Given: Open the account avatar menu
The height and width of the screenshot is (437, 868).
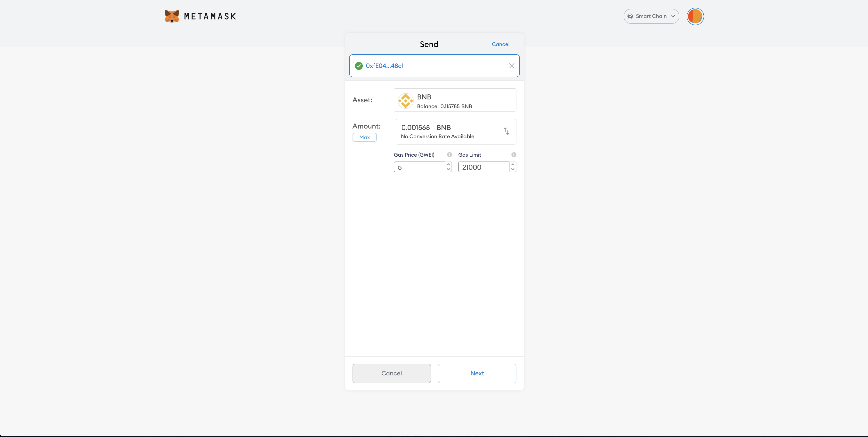Looking at the screenshot, I should [695, 16].
